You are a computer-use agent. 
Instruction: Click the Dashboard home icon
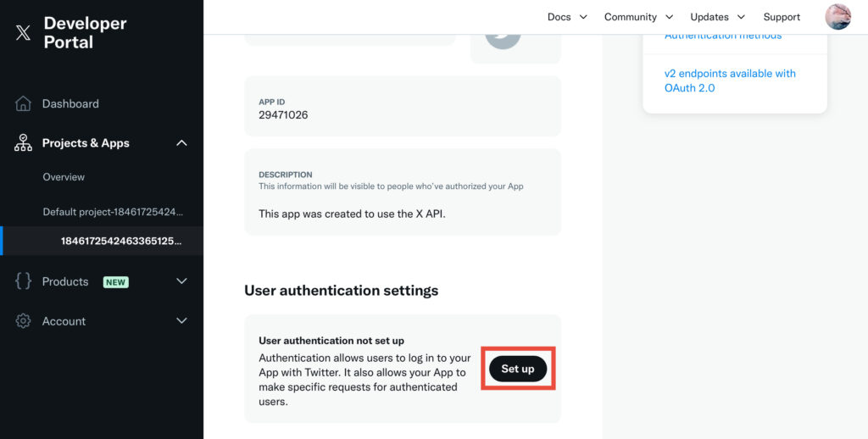pyautogui.click(x=23, y=103)
